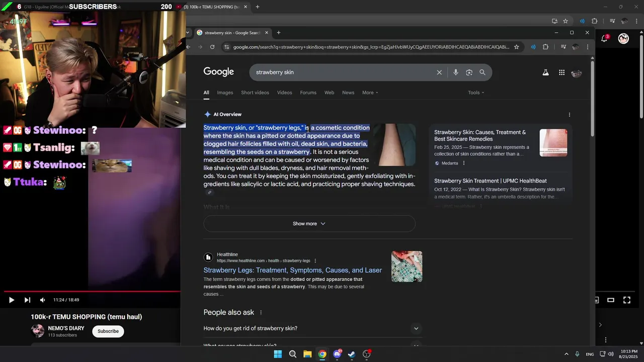Viewport: 644px width, 362px height.
Task: Toggle YouTube theater mode
Action: click(611, 300)
